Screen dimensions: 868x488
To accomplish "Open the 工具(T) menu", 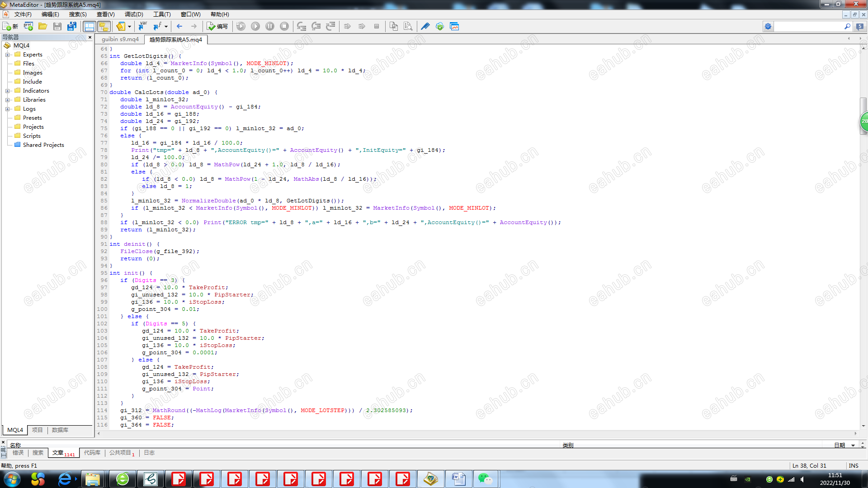I will point(162,14).
